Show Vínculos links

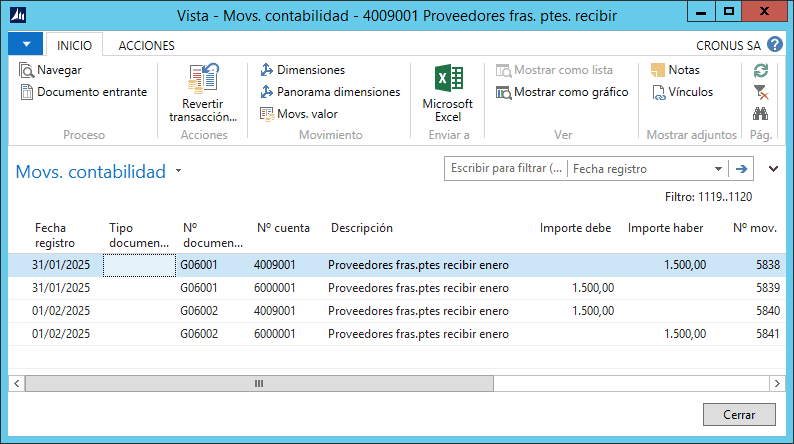tap(682, 92)
